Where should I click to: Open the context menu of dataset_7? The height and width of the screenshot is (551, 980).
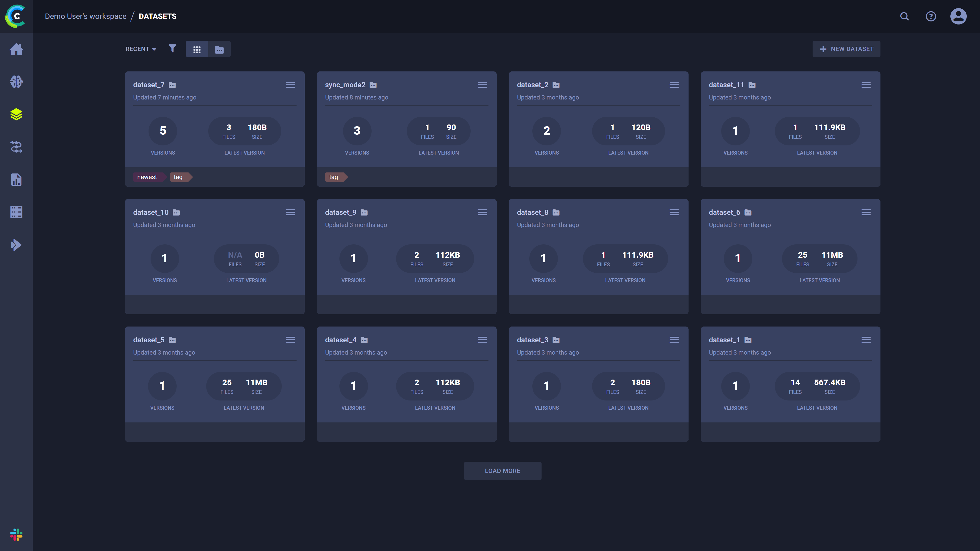290,84
